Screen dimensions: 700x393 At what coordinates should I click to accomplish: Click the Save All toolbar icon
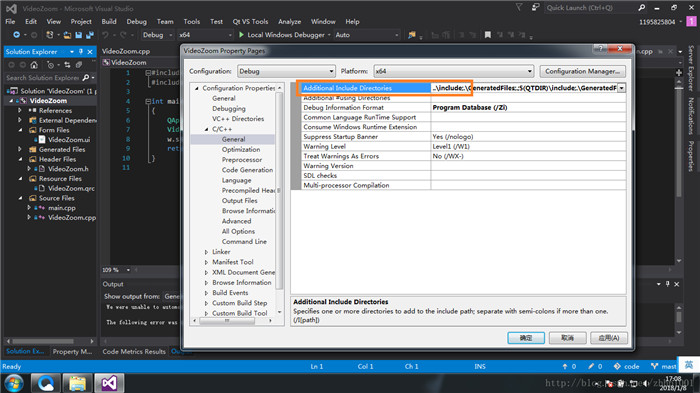(90, 35)
